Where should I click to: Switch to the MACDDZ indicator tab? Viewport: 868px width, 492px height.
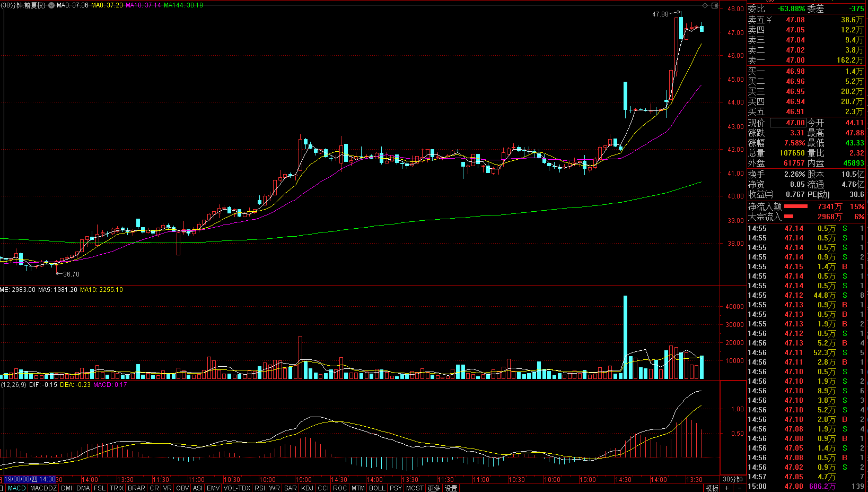coord(43,488)
